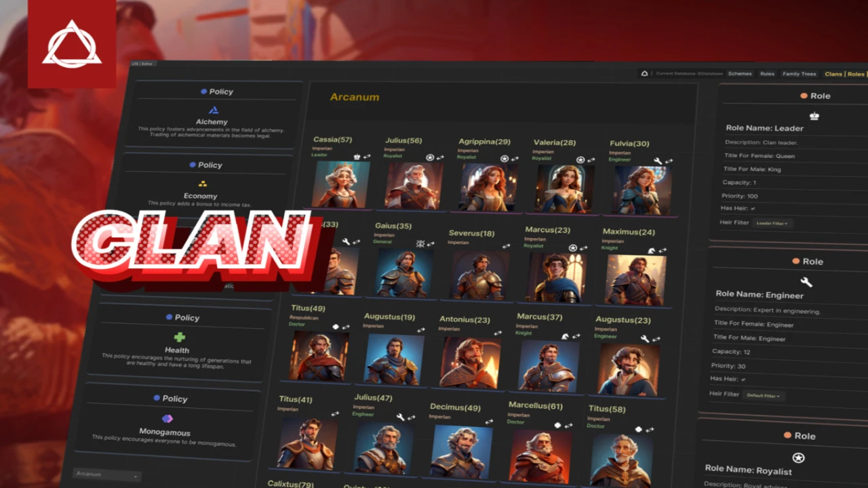
Task: Open the Default Filter heir dropdown
Action: [763, 395]
